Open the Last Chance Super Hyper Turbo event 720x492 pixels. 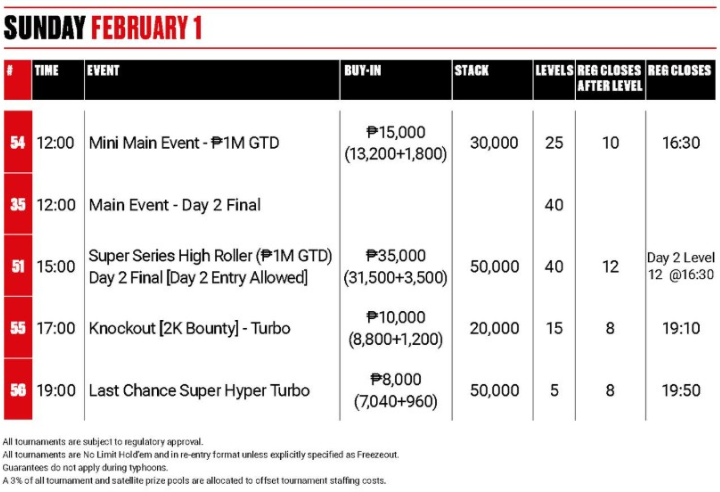199,390
